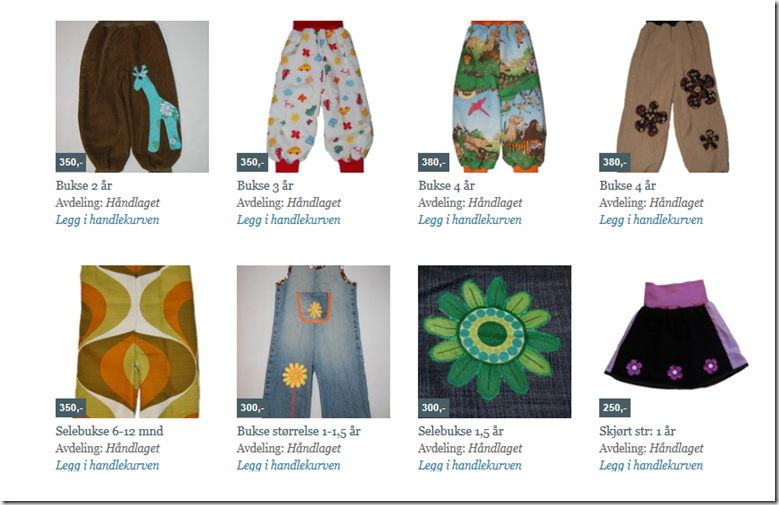Open the white car-print trousers photo
This screenshot has height=505, width=779.
tap(313, 96)
